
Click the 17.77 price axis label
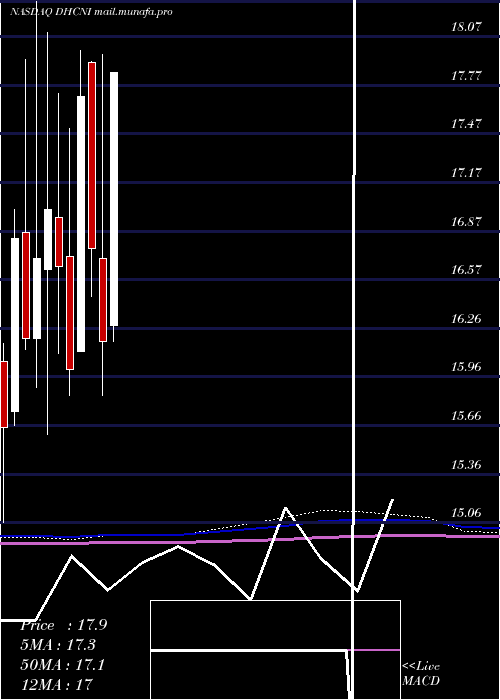tap(467, 75)
